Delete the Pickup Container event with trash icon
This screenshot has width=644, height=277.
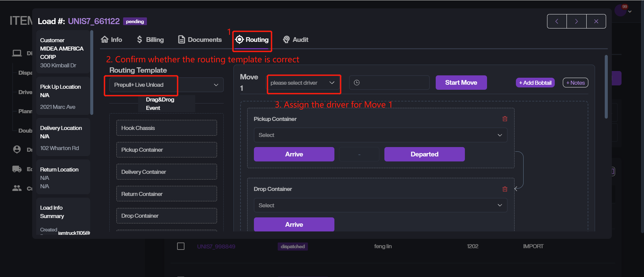coord(505,119)
